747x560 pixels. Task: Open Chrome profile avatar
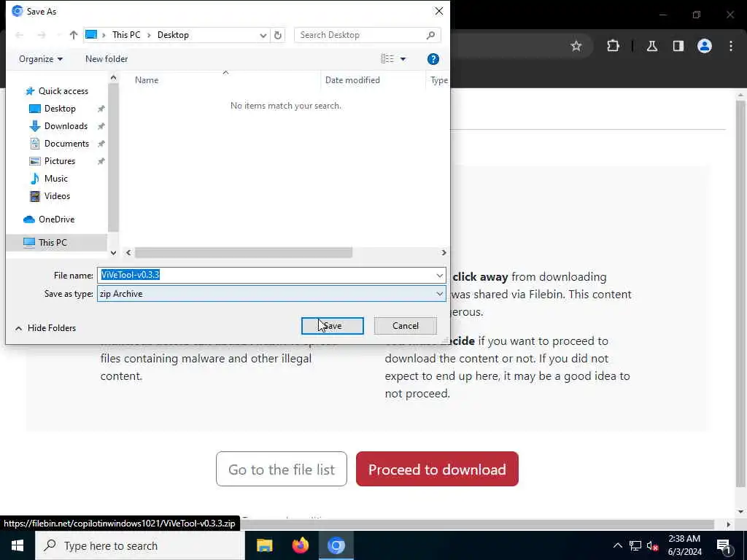[705, 46]
